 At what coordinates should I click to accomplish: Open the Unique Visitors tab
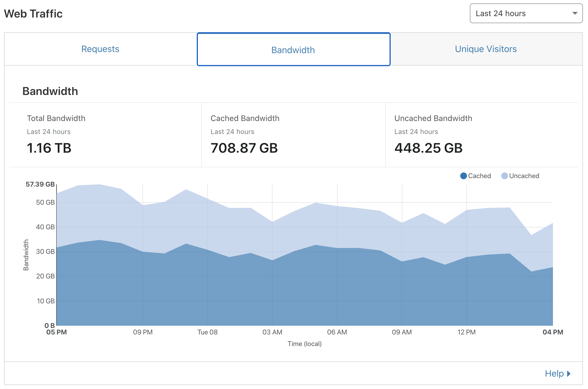click(x=486, y=49)
